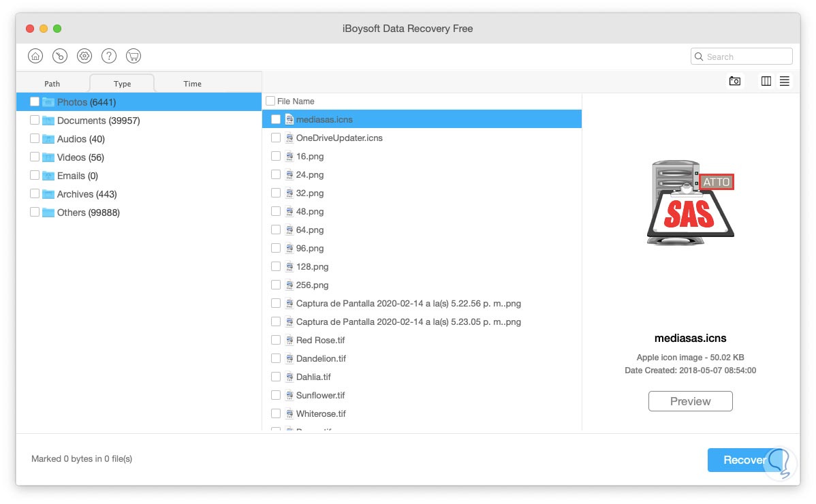Switch to column view icon

pos(766,81)
